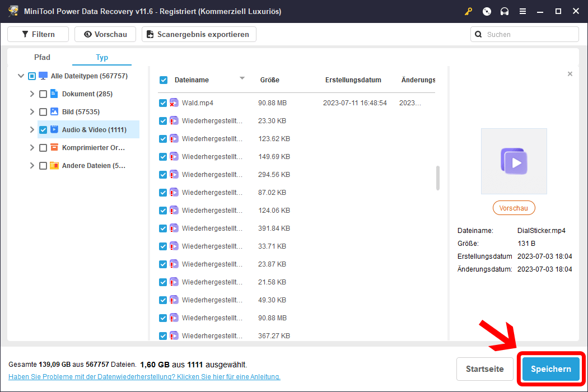The width and height of the screenshot is (588, 392).
Task: Click the Dokument category file icon
Action: point(54,94)
